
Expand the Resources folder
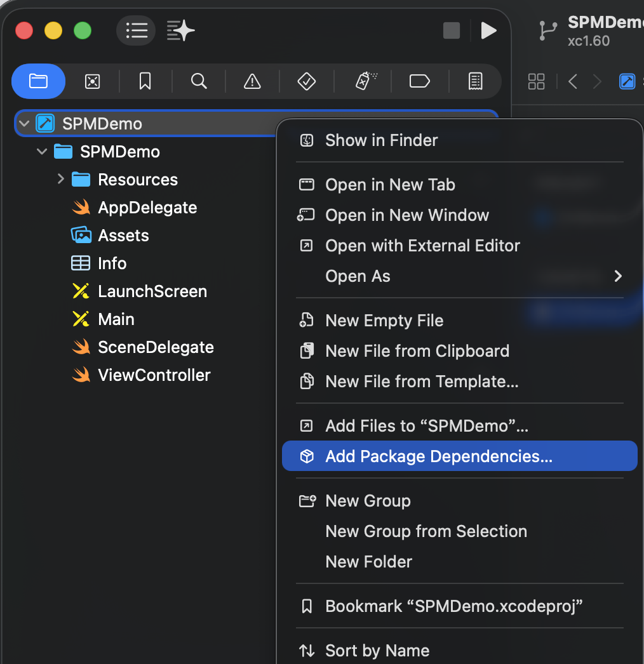60,180
